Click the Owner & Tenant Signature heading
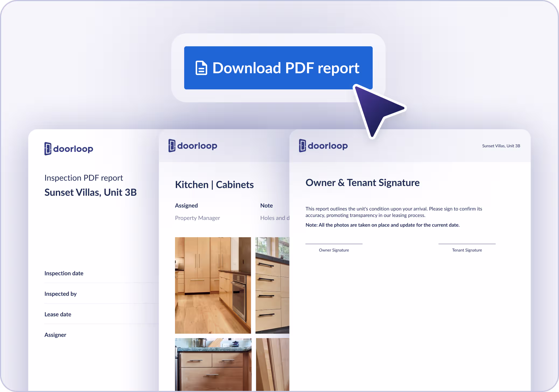559x392 pixels. point(362,183)
